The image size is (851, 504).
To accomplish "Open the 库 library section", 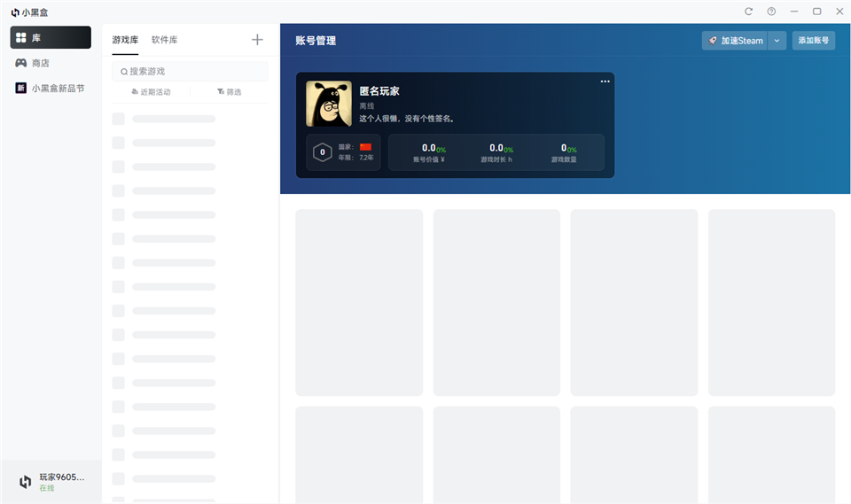I will [x=51, y=37].
